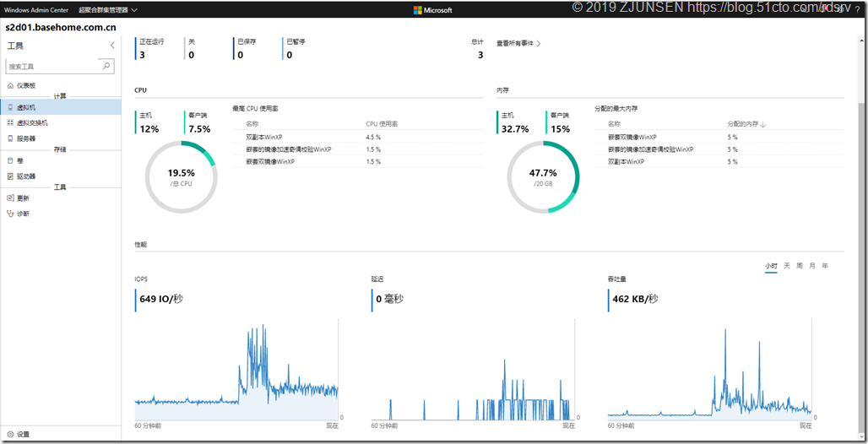
Task: Click 名称 header in CPU table
Action: pos(252,124)
